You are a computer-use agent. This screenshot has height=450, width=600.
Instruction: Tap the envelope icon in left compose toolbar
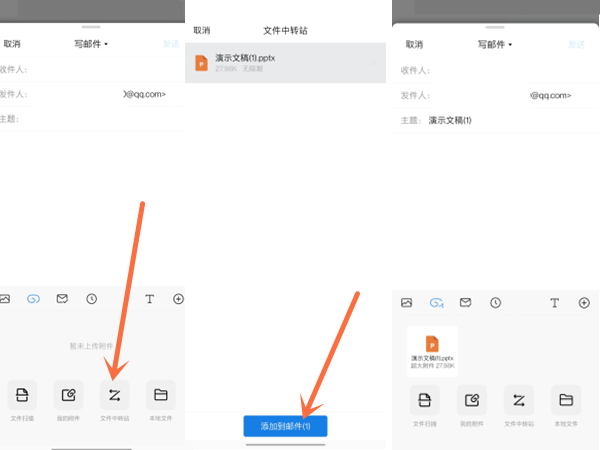click(x=62, y=298)
